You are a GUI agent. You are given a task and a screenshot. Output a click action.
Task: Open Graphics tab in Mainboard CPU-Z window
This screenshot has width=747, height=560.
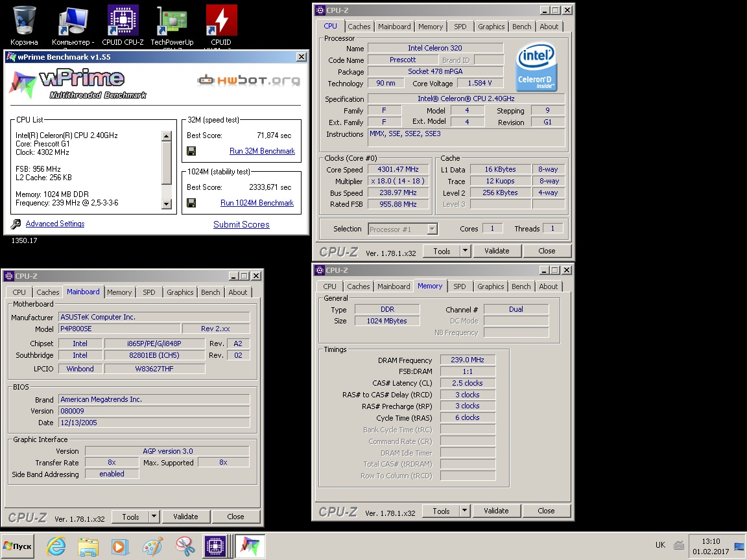180,292
